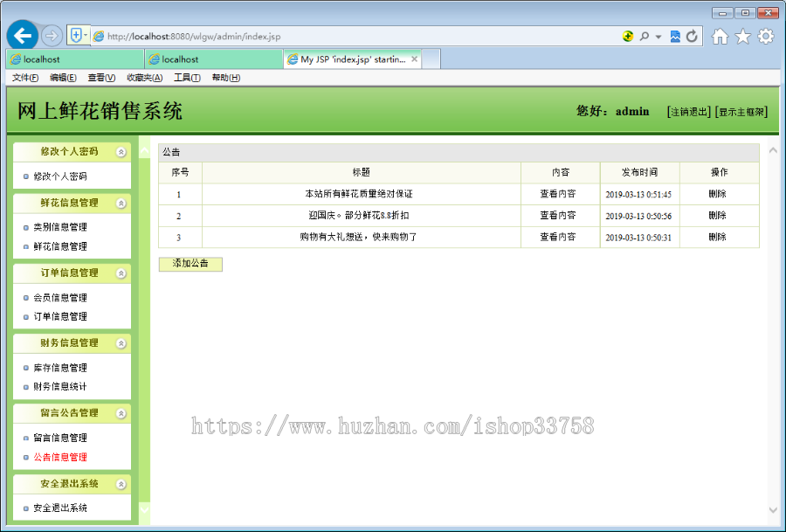This screenshot has height=532, width=786.
Task: Collapse the 鲜花信息管理 section
Action: tap(121, 203)
